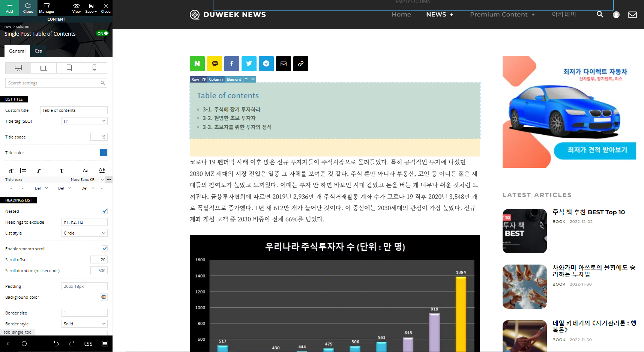Open the Background color picker swatch
This screenshot has height=352, width=644.
(104, 297)
